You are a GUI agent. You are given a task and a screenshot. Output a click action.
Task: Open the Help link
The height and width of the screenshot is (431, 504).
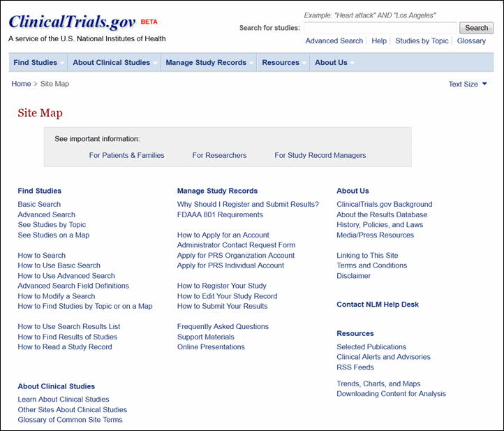click(x=379, y=41)
